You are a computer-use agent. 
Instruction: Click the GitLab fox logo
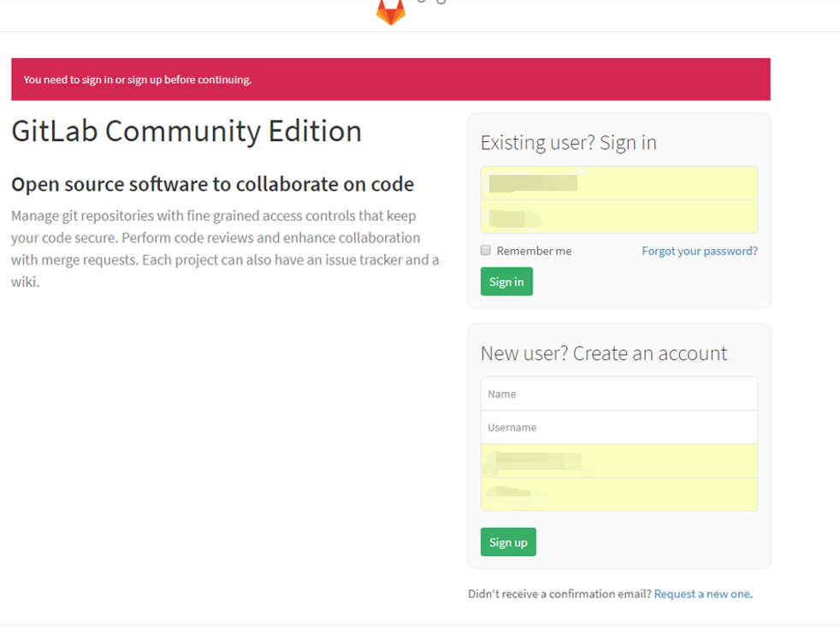click(391, 12)
